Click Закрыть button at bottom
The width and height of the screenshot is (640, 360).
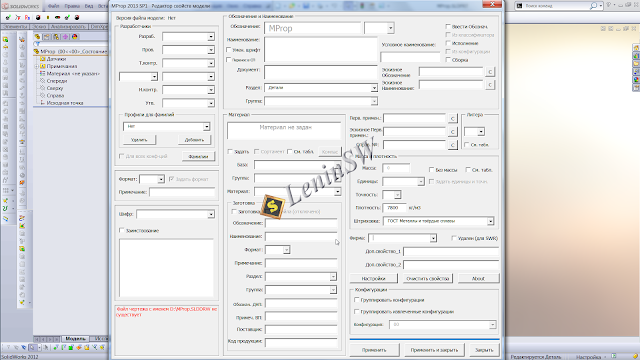point(484,350)
